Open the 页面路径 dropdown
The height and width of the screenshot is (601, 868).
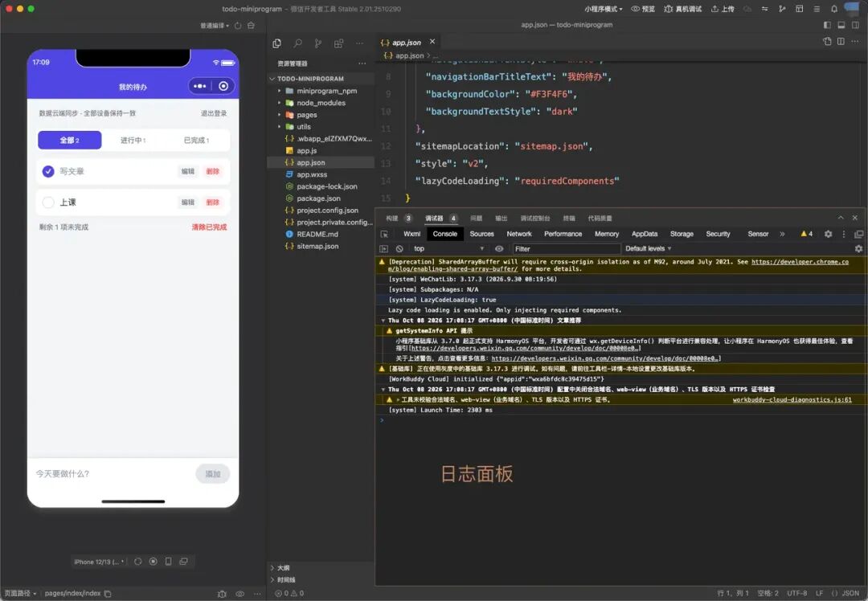(x=20, y=593)
